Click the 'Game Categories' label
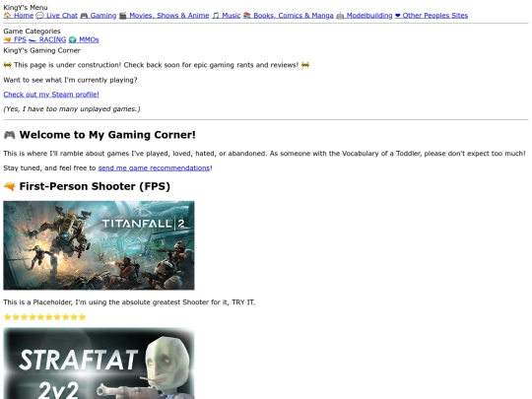This screenshot has width=532, height=399. (32, 32)
